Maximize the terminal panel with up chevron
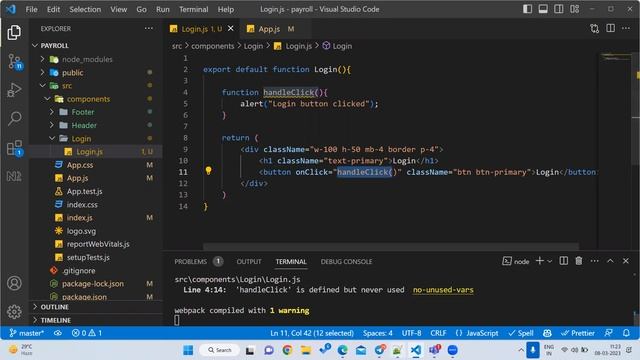Viewport: 640px width, 360px height. click(x=610, y=261)
